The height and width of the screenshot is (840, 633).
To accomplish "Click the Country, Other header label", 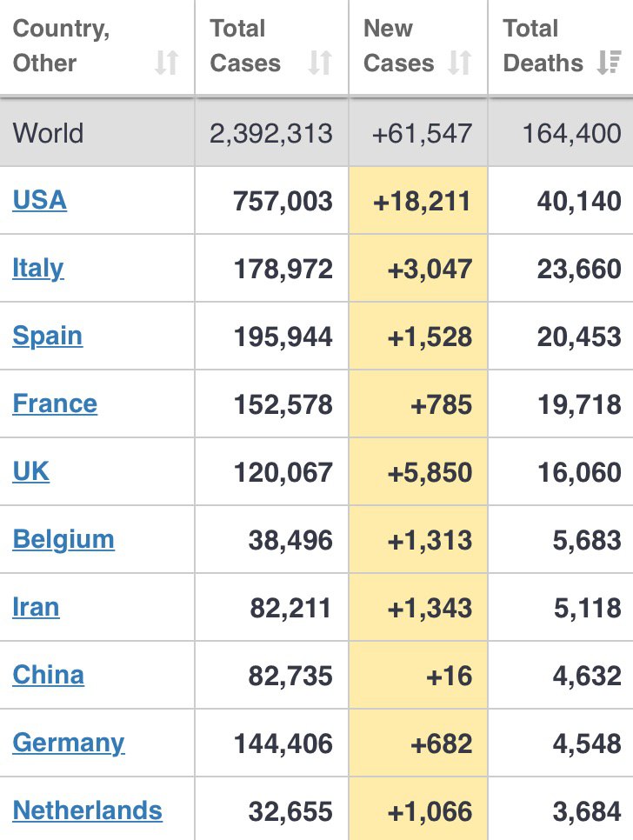I will 62,45.
